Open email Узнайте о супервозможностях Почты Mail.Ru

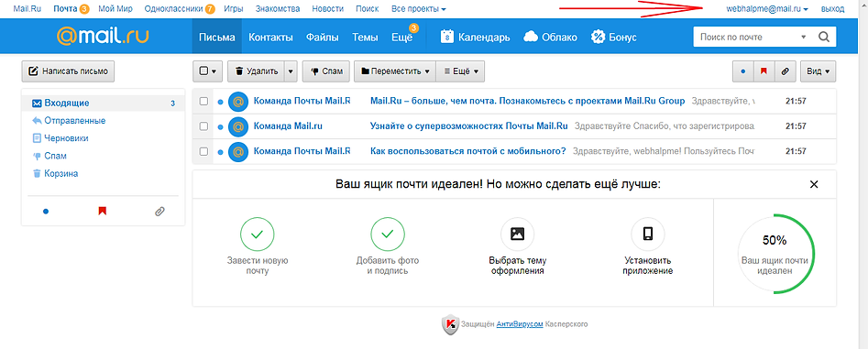469,126
